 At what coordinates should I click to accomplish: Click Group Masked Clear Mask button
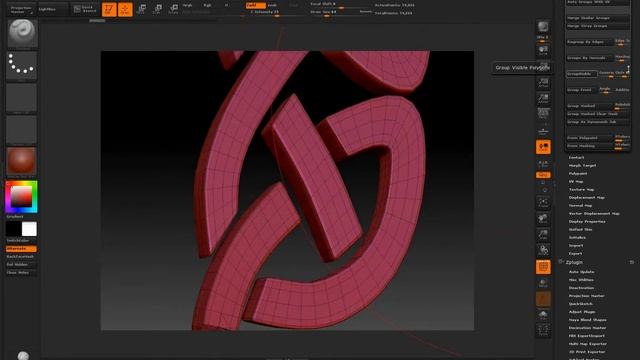[x=598, y=114]
